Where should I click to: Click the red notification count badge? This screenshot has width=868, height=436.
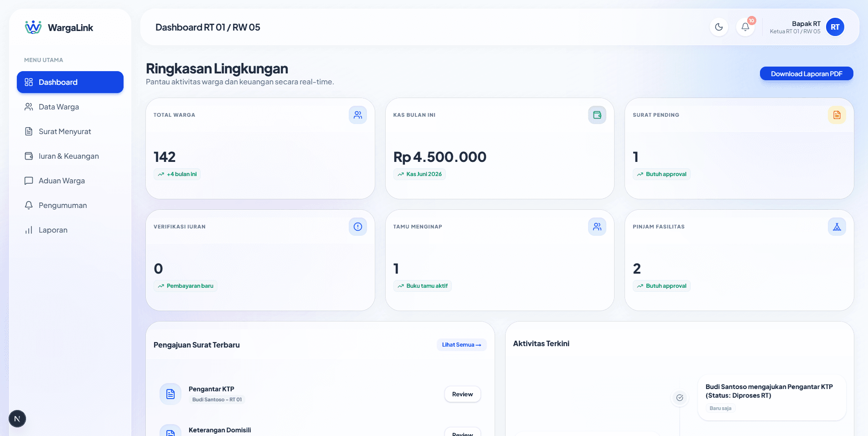(x=752, y=21)
